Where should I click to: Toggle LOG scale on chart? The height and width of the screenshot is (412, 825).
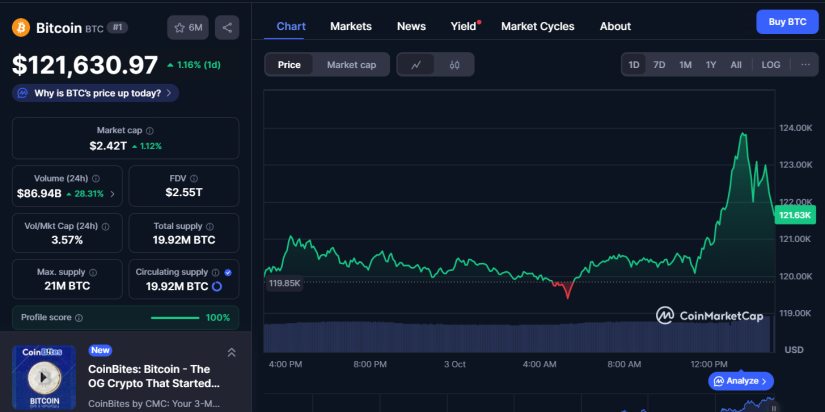point(771,65)
